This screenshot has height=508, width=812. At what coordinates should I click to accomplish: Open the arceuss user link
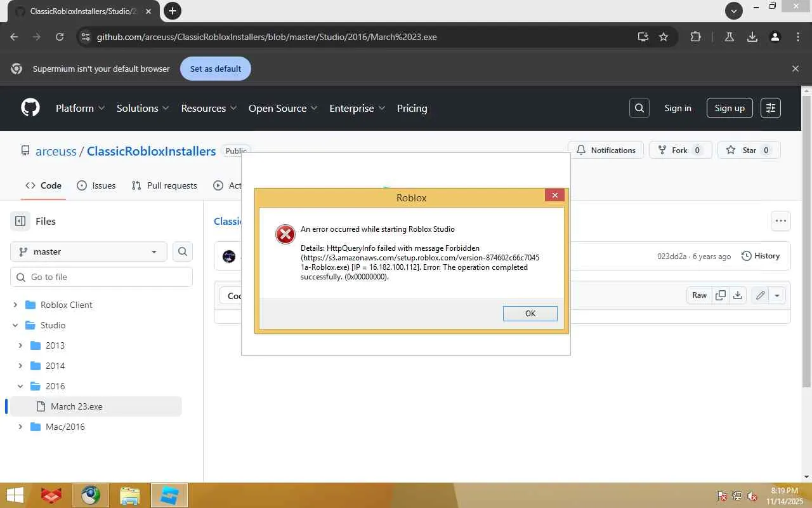56,151
